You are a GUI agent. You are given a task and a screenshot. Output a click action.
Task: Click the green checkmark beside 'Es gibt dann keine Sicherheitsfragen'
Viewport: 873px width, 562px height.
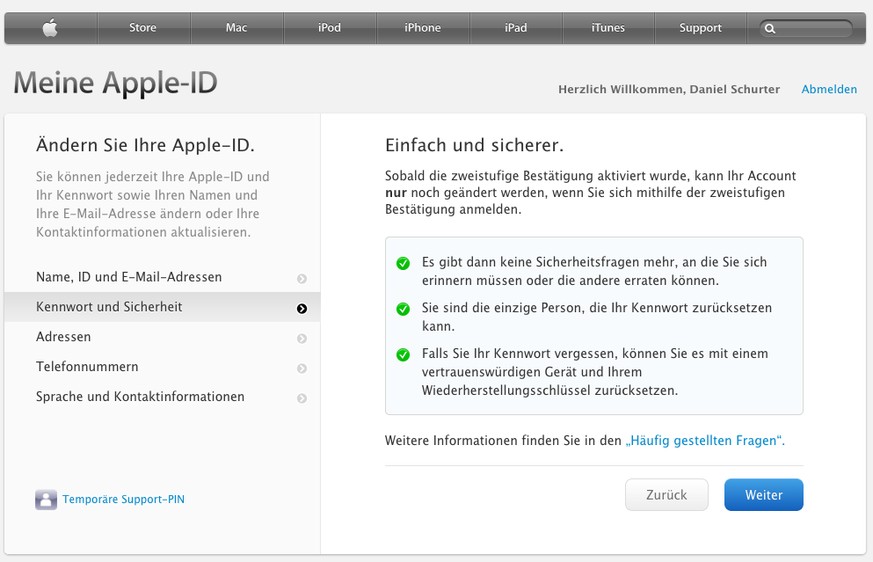[x=403, y=263]
